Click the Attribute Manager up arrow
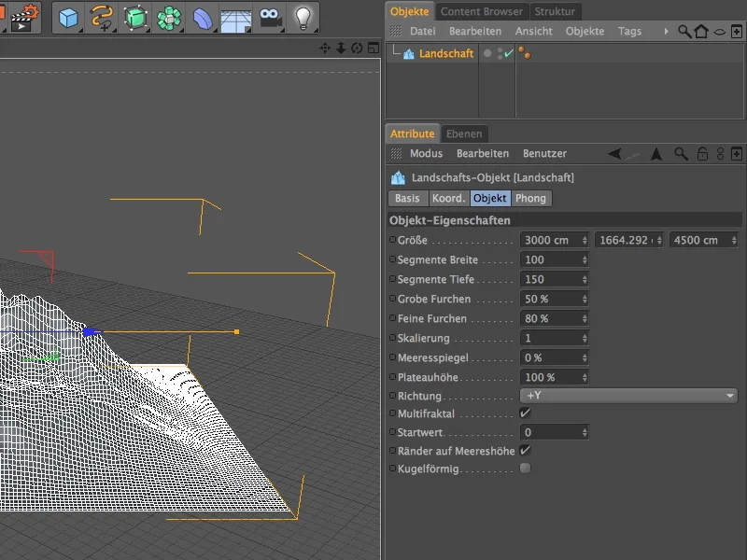 (656, 153)
